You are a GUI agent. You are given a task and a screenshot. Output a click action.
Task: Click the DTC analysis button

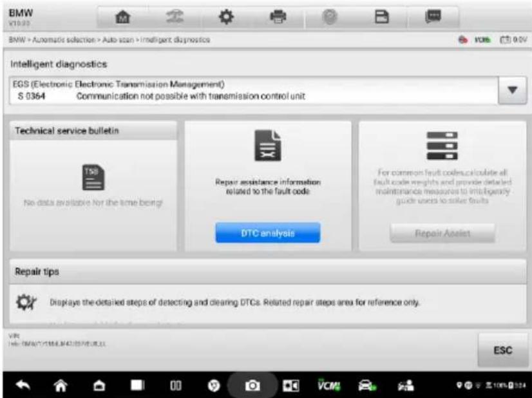pos(268,232)
